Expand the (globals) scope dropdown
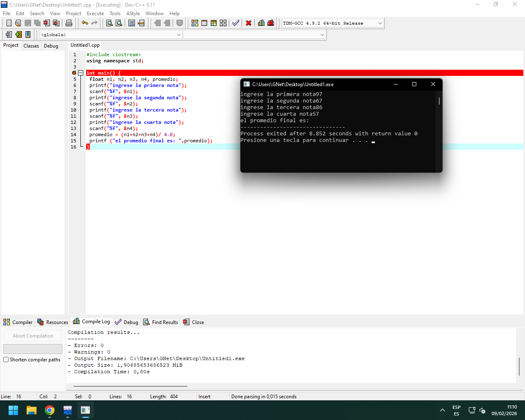This screenshot has width=525, height=420. pos(178,35)
